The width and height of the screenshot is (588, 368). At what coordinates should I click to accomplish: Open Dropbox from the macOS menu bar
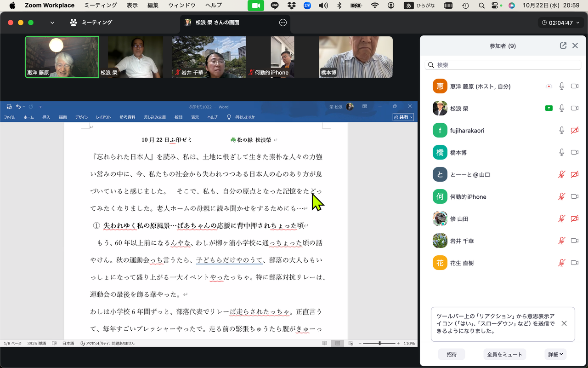coord(291,6)
